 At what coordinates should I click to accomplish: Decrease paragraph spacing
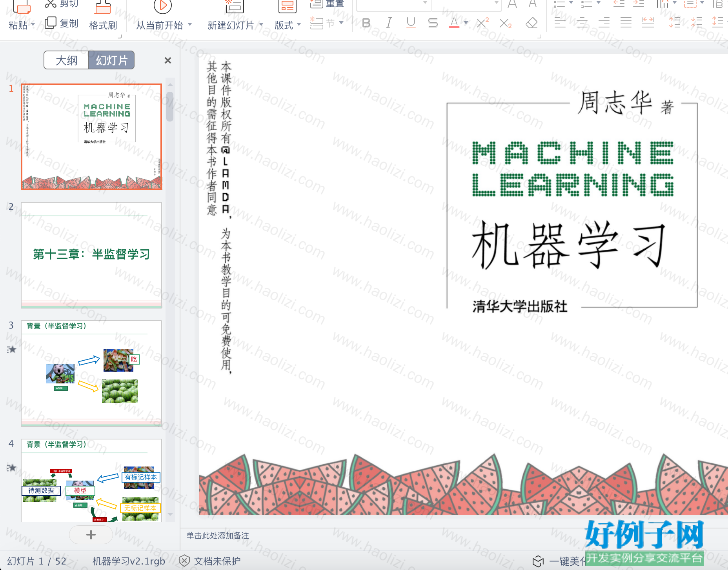(697, 22)
